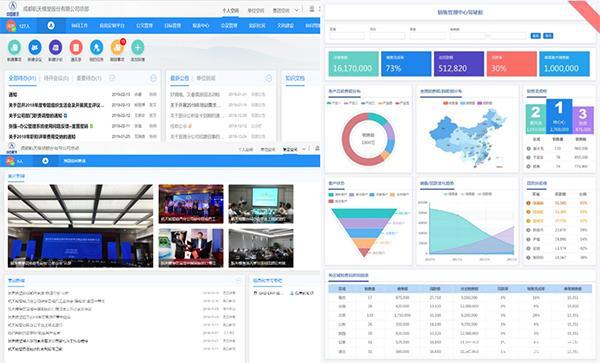
Task: Click the blue KPI card showing 73%
Action: (x=406, y=64)
